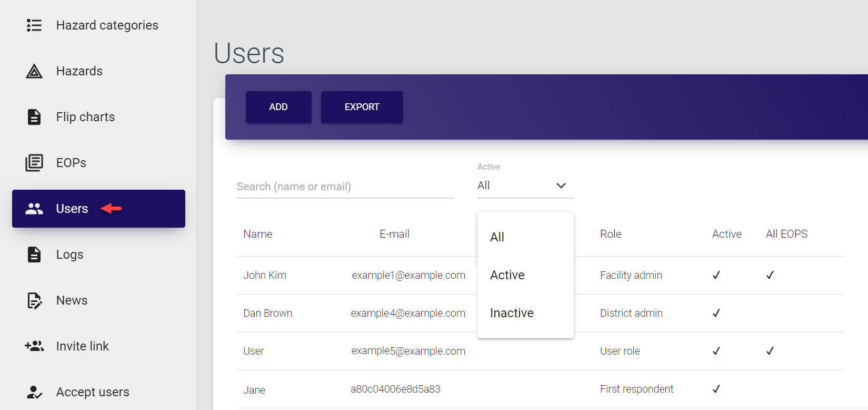Image resolution: width=868 pixels, height=410 pixels.
Task: Click the EOPs stacked pages icon
Action: tap(34, 163)
